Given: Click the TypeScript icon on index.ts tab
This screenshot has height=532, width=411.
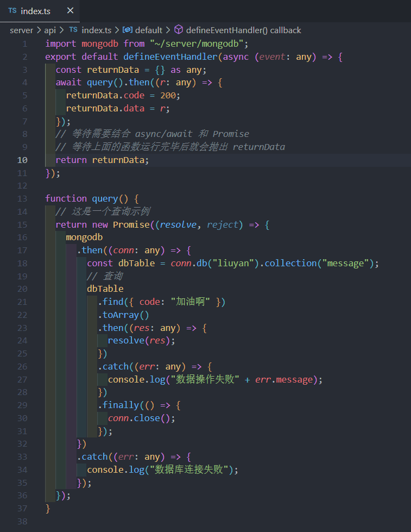Looking at the screenshot, I should [12, 10].
